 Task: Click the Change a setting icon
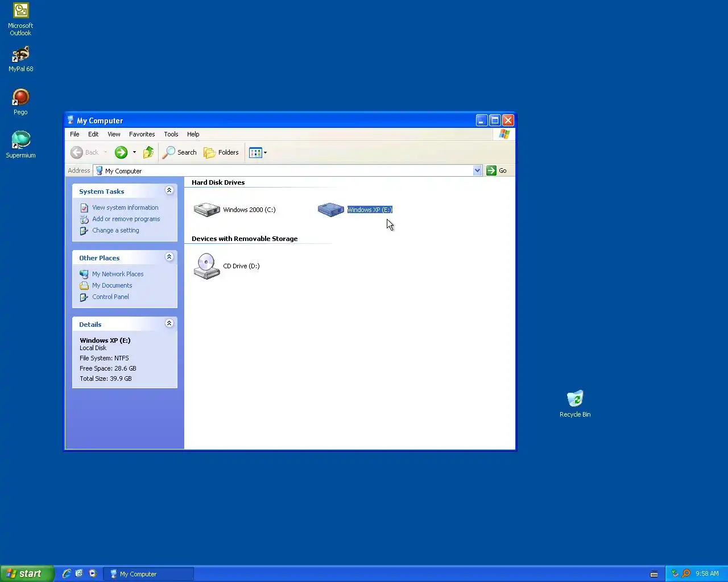pos(84,231)
